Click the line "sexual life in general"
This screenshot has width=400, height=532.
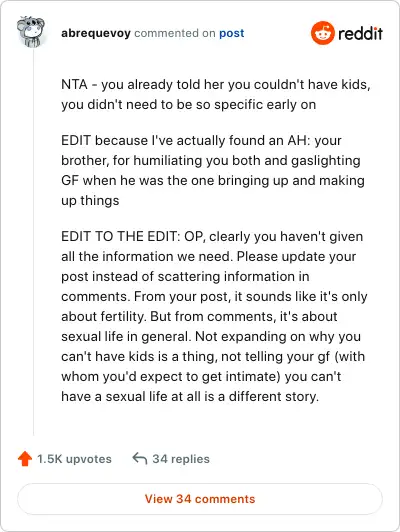(211, 336)
